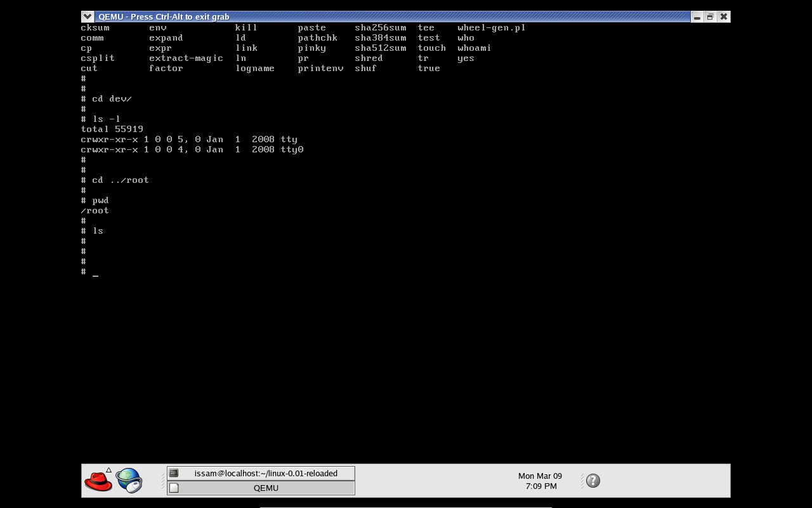
Task: Maximize the QEMU window
Action: 710,17
